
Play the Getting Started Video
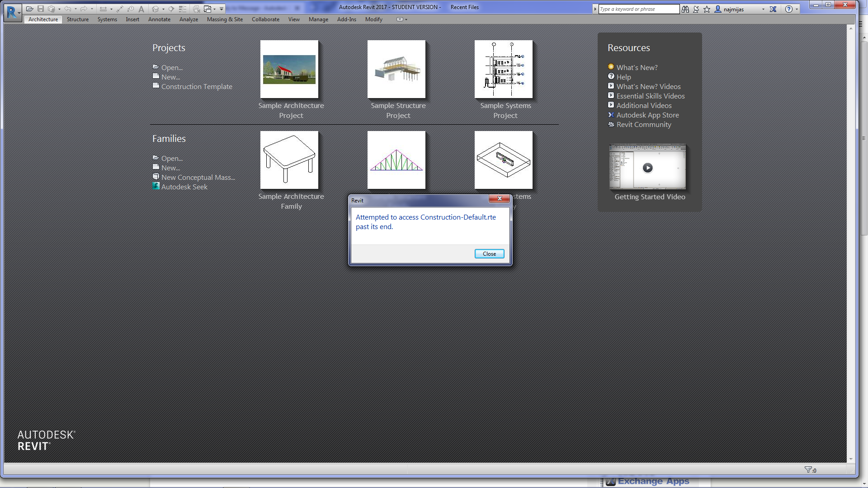(x=647, y=168)
